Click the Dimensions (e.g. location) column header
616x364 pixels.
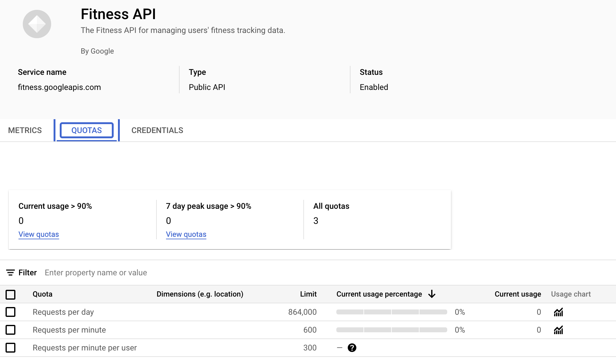click(x=200, y=294)
